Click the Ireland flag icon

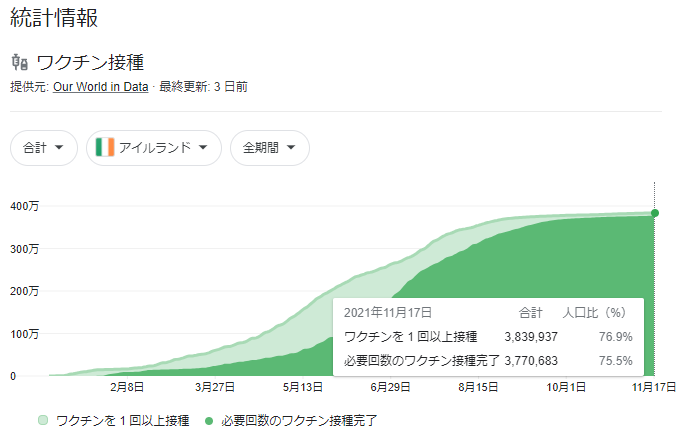tap(104, 148)
